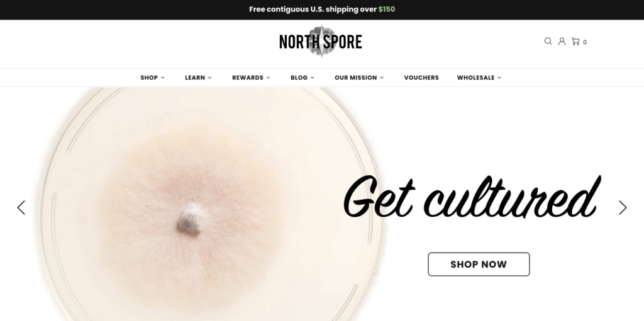Expand the Blog dropdown chevron
644x321 pixels.
(312, 78)
